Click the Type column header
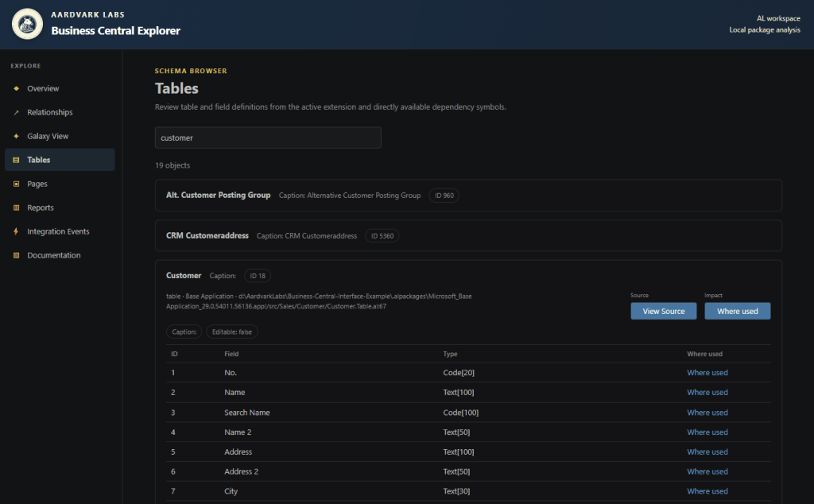 point(450,354)
